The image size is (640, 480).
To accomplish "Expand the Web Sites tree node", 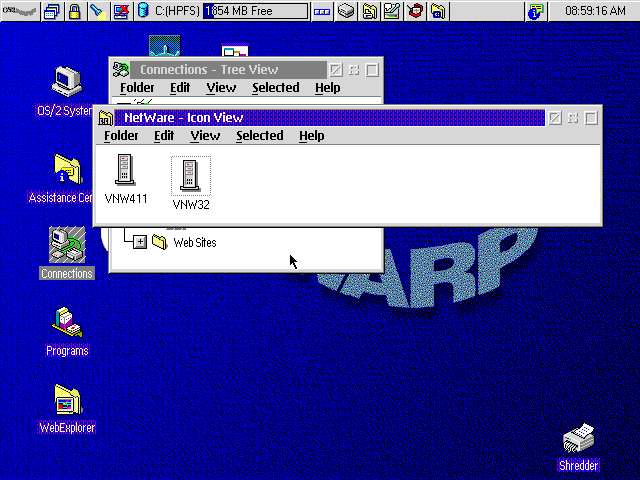I will click(x=140, y=242).
